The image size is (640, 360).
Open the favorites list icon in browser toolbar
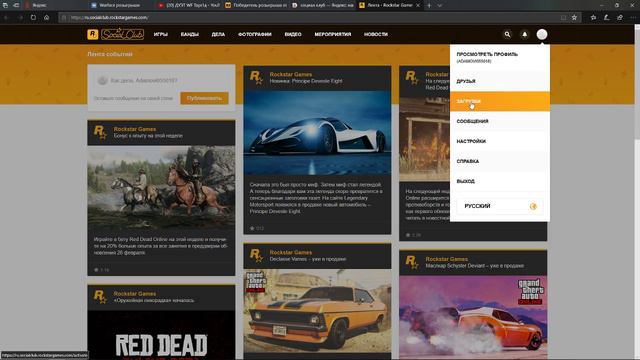click(593, 18)
